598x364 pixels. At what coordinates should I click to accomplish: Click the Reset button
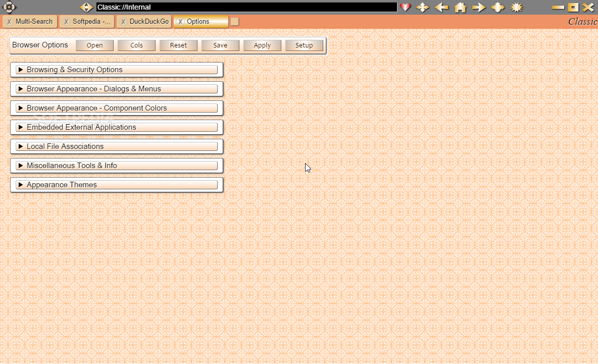(x=178, y=45)
